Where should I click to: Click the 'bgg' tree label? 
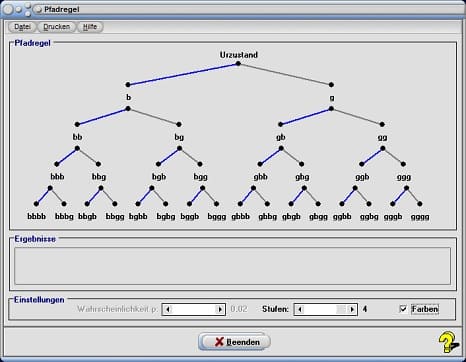[200, 177]
